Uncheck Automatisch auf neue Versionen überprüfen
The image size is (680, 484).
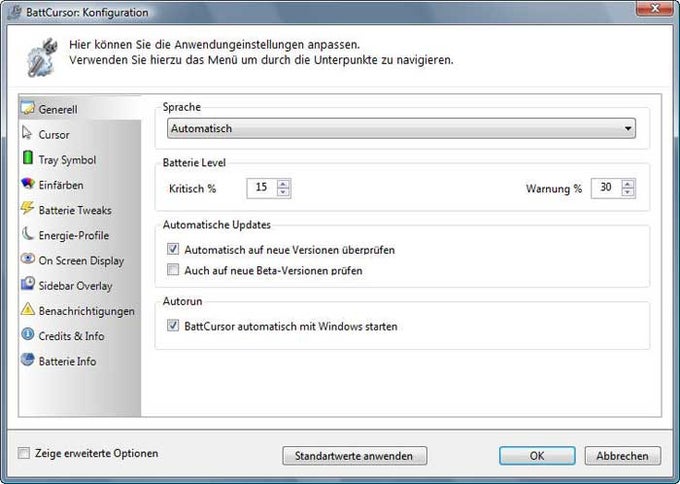click(x=173, y=249)
